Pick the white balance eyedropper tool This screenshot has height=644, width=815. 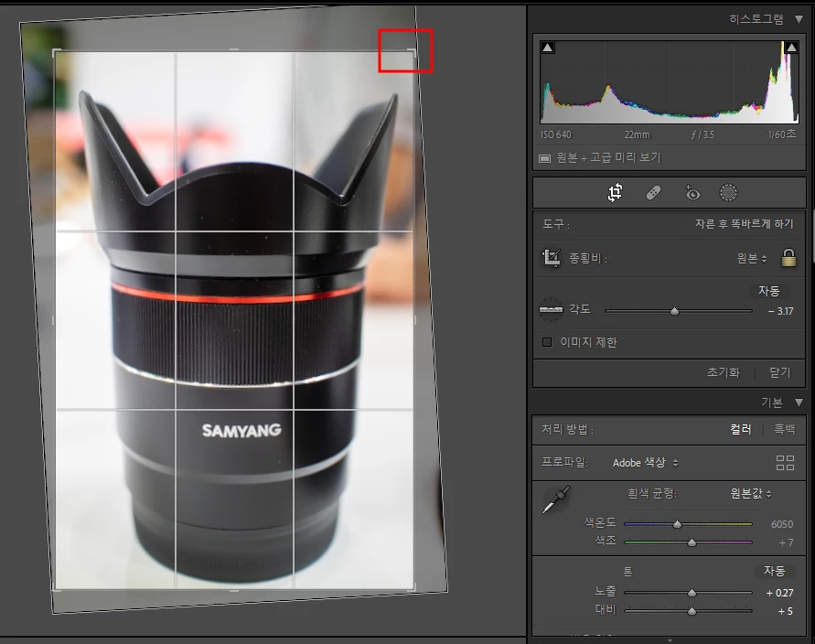[x=556, y=499]
